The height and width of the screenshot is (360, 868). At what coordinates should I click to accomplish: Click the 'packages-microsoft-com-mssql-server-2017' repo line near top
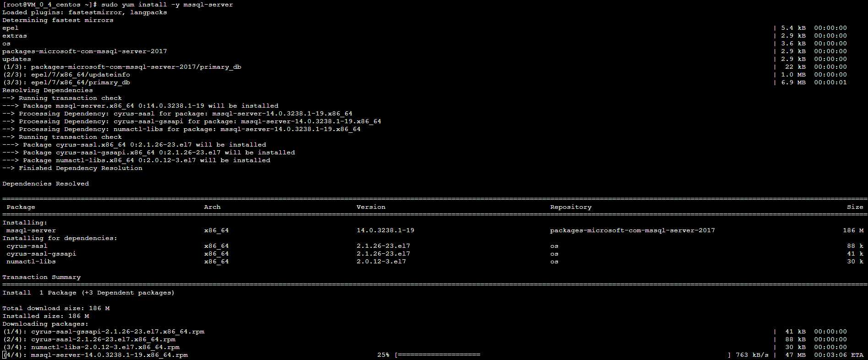(x=85, y=51)
